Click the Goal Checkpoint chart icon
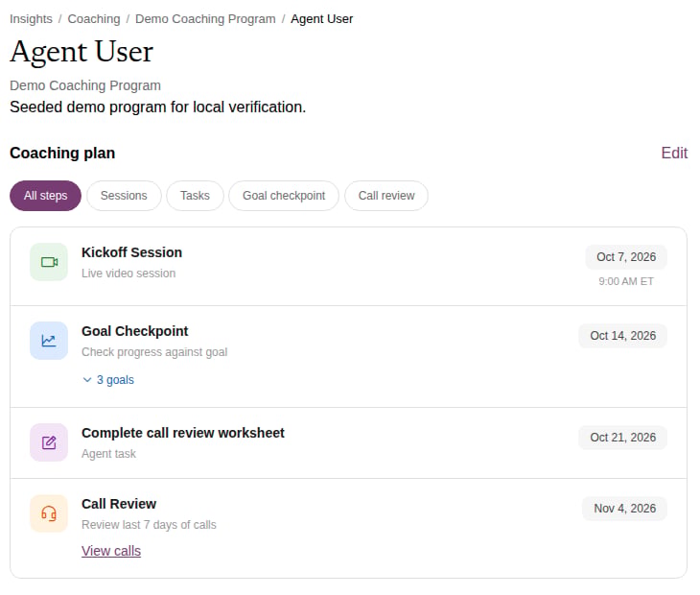This screenshot has height=595, width=700. click(x=49, y=341)
